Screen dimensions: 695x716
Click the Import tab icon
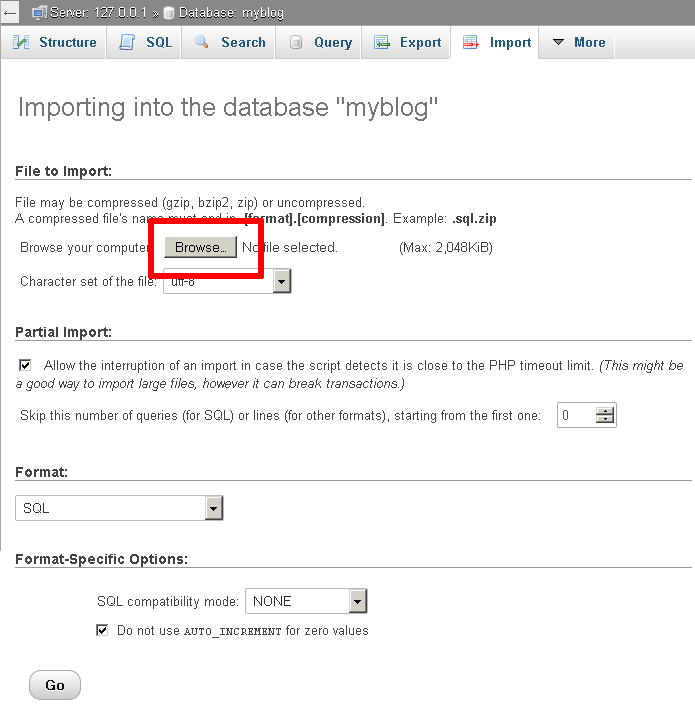[x=471, y=43]
